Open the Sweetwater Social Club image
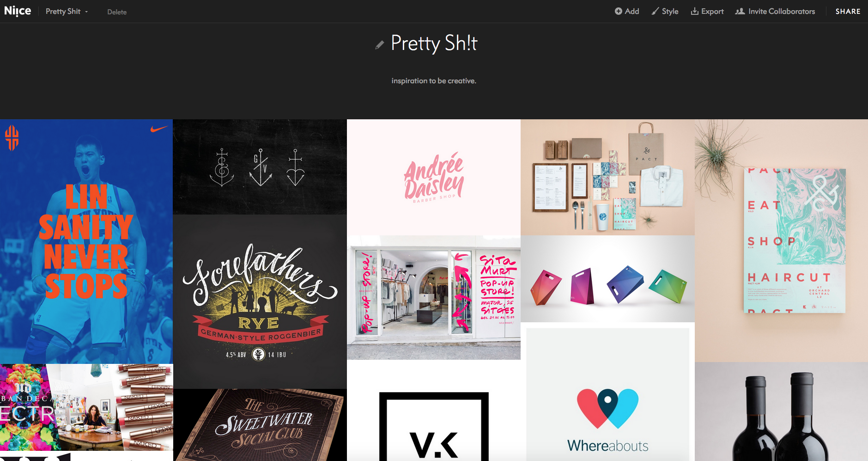The width and height of the screenshot is (868, 461). point(260,425)
